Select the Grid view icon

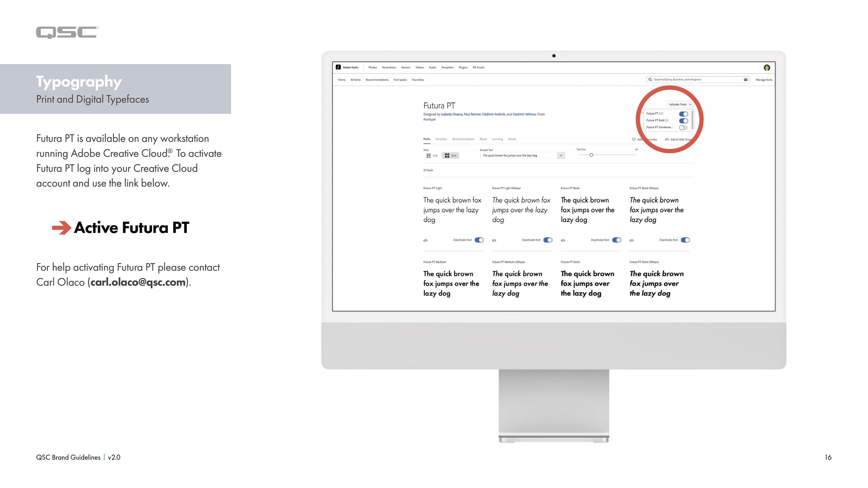click(x=447, y=156)
